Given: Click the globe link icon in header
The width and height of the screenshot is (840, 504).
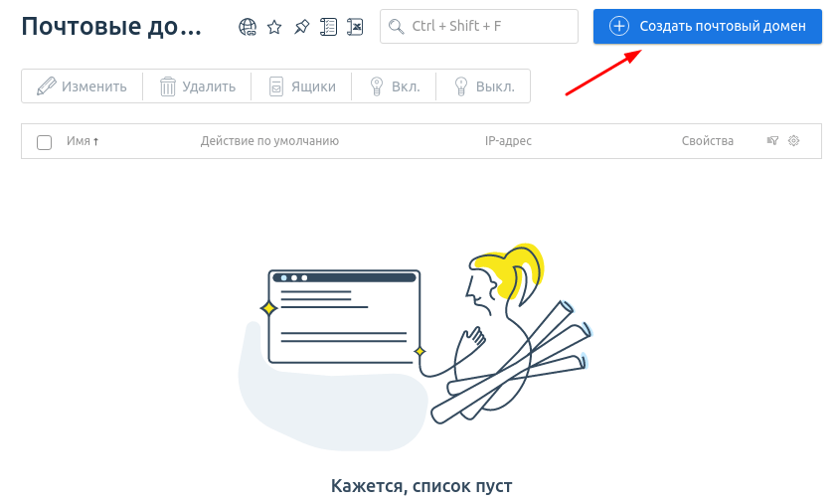Looking at the screenshot, I should tap(248, 27).
